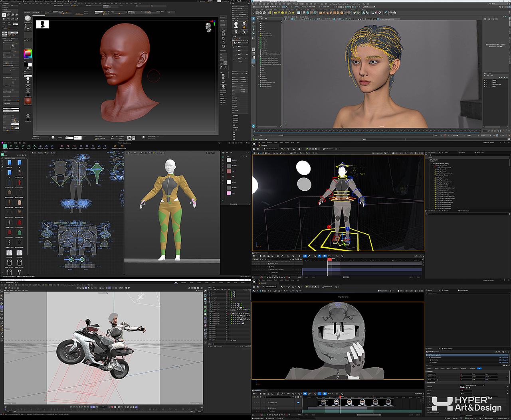Open Window menu in the helmet Unreal window
The width and height of the screenshot is (511, 420).
pyautogui.click(x=269, y=280)
